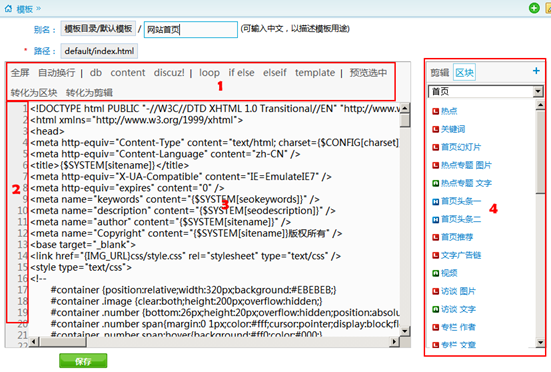Toggle 自动换行 word wrap
The image size is (551, 372).
pos(57,73)
